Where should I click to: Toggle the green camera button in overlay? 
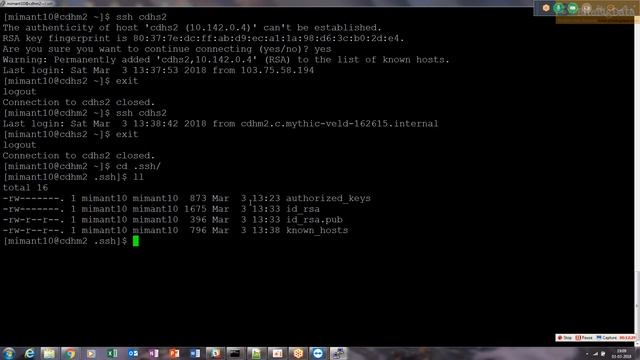[x=573, y=8]
